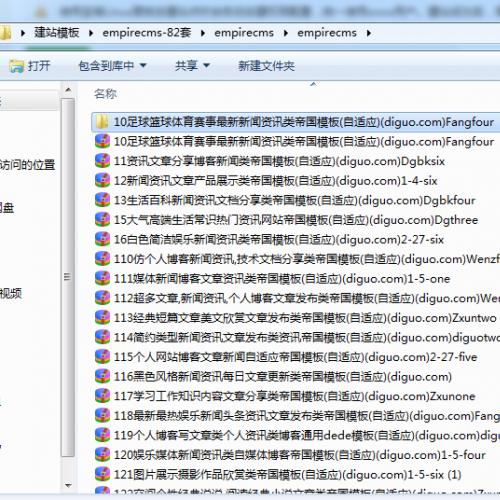Open the folder icon for 10足球篮球体育赛事 Fangfour
500x500 pixels.
pos(102,122)
